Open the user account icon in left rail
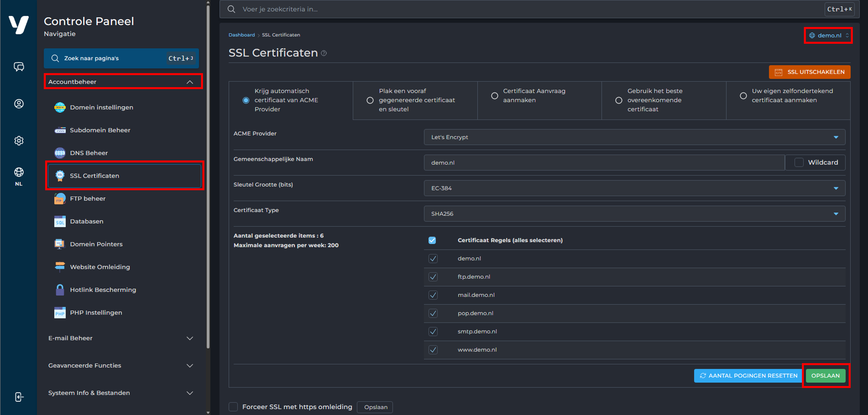 19,104
